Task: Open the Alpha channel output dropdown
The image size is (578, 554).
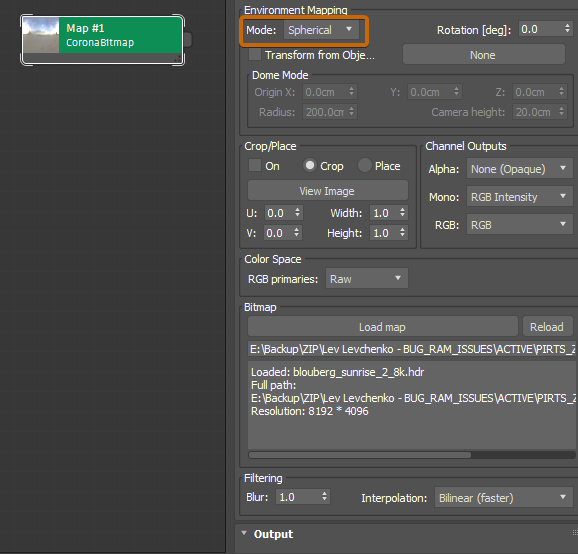Action: [519, 169]
